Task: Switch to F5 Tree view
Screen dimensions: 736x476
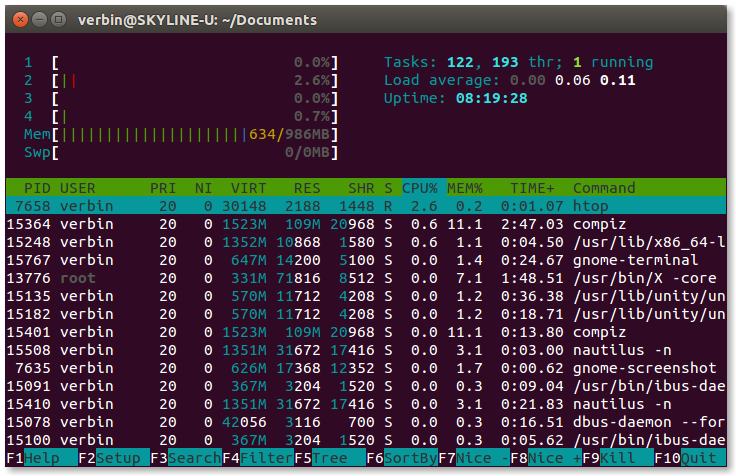Action: [330, 458]
